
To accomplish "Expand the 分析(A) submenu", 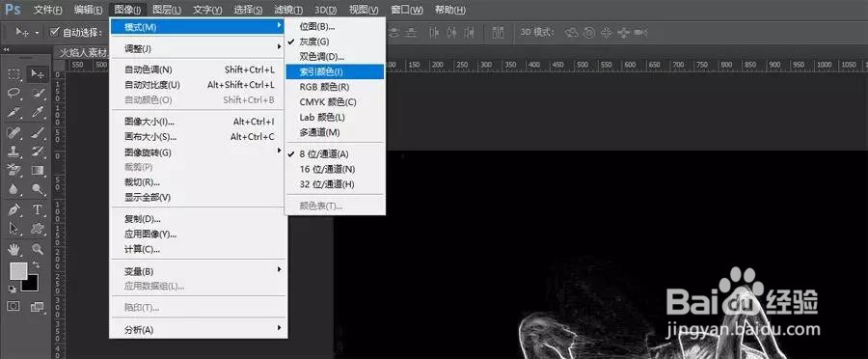I will [x=198, y=330].
